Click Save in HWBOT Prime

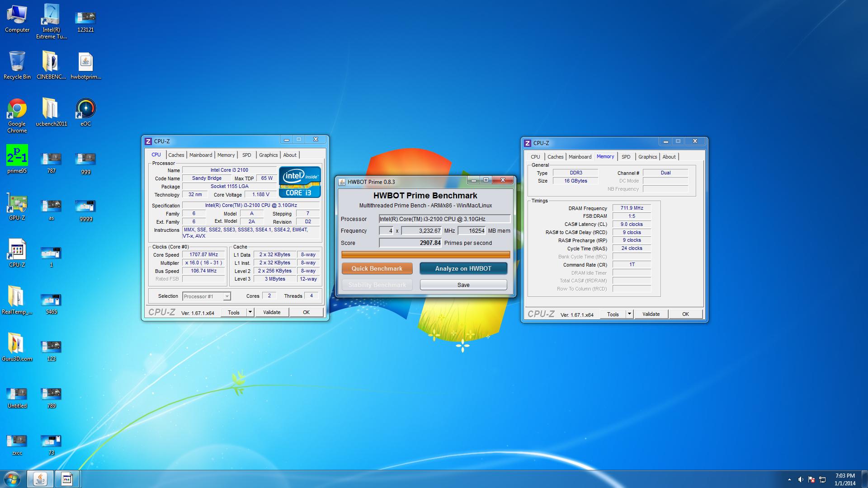point(463,285)
